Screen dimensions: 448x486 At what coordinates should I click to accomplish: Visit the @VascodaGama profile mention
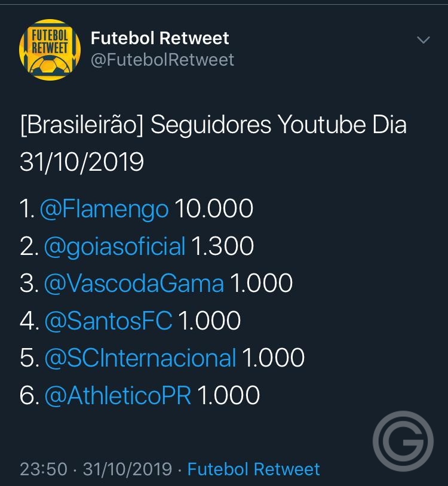(134, 284)
